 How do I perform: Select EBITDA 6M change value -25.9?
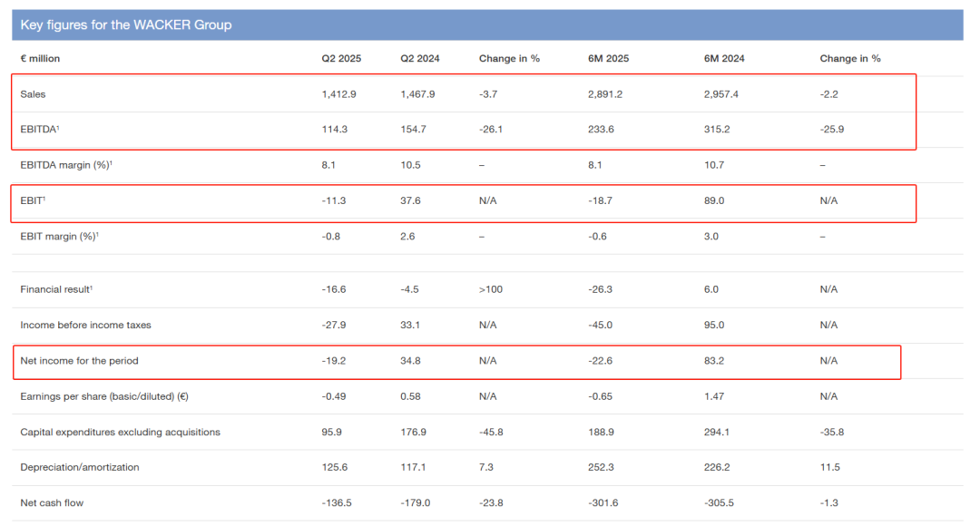[832, 130]
